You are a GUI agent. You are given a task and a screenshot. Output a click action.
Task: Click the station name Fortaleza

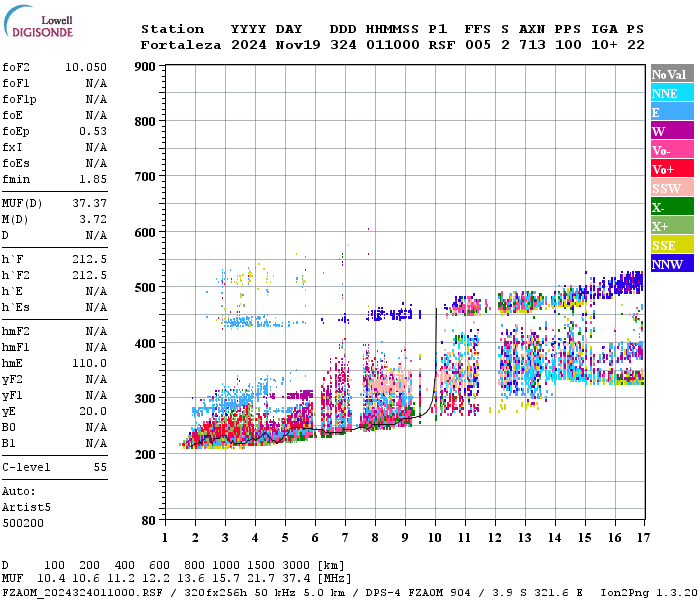[x=181, y=45]
